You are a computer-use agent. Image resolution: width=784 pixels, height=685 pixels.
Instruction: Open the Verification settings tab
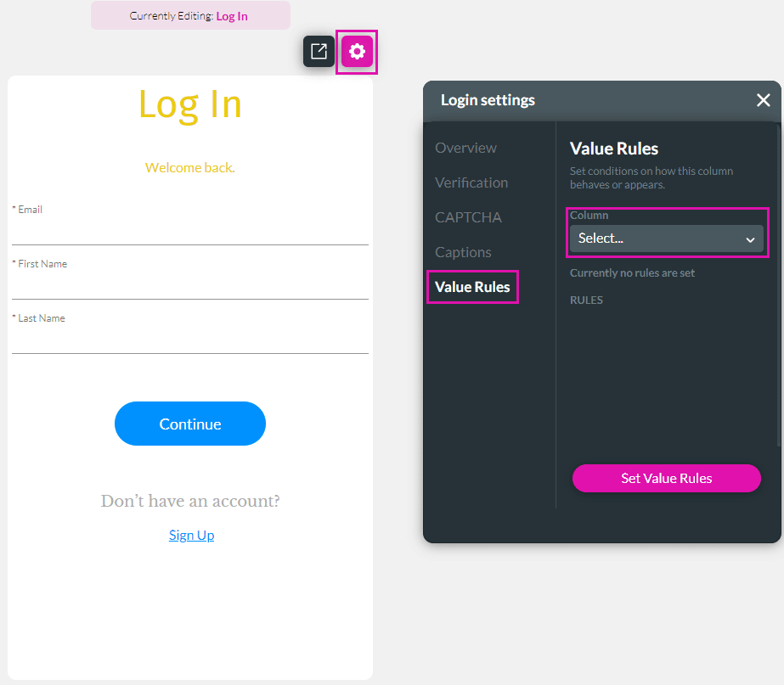(471, 182)
